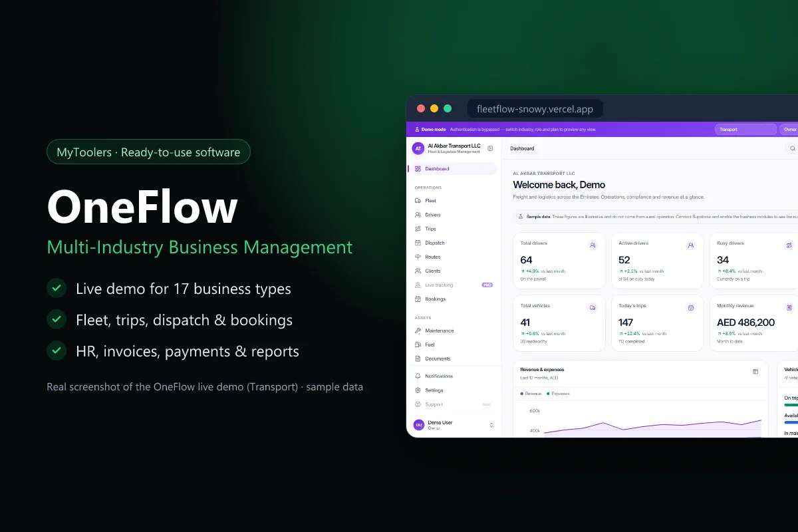Click the ASSETS section label
798x532 pixels.
(x=423, y=318)
